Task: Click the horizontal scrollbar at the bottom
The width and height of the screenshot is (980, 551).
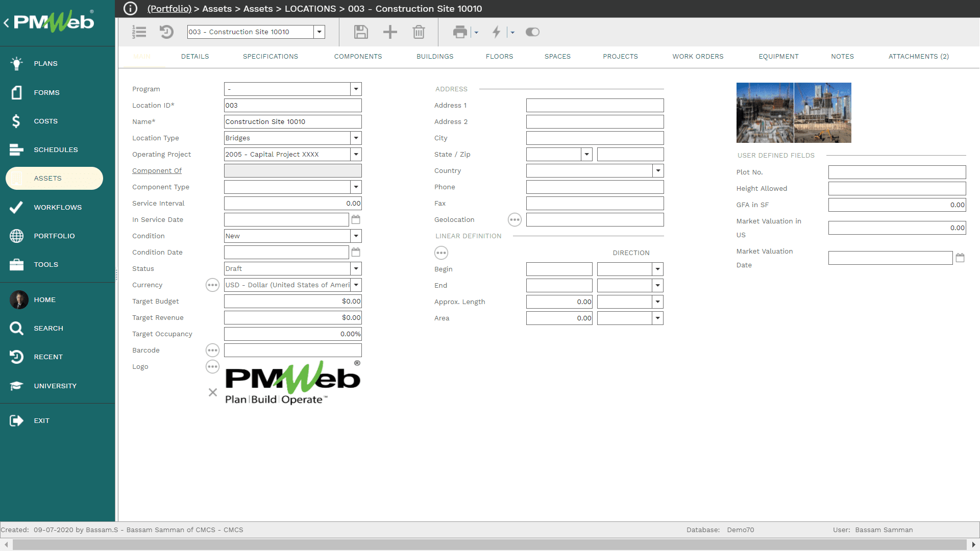Action: pos(490,545)
